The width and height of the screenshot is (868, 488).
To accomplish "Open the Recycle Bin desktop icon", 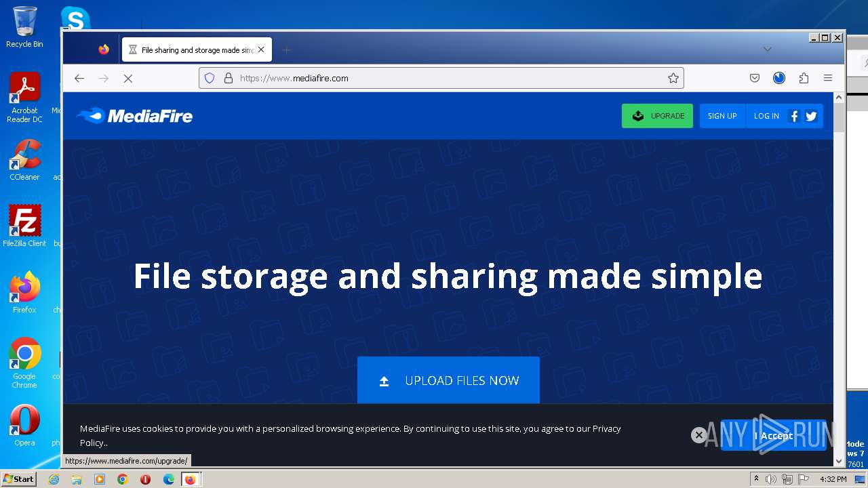I will pos(24,27).
